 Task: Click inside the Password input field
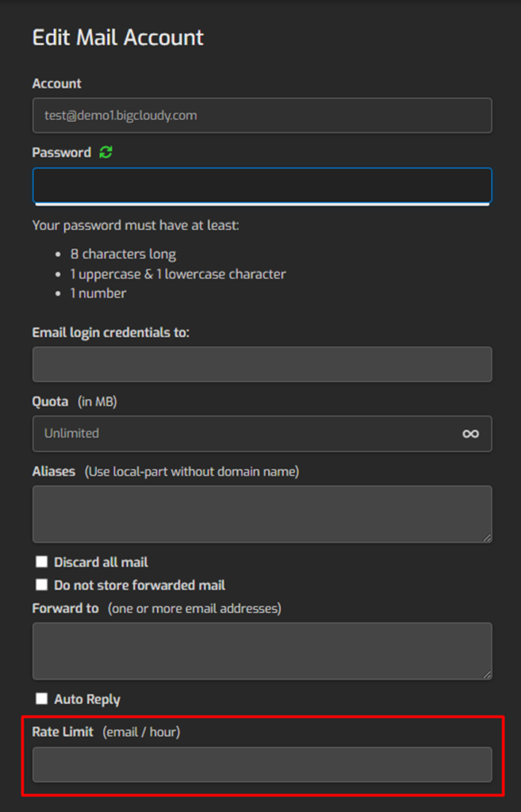(x=262, y=186)
